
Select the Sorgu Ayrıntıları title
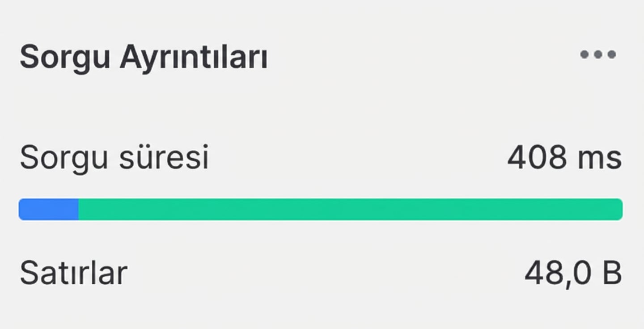[143, 57]
